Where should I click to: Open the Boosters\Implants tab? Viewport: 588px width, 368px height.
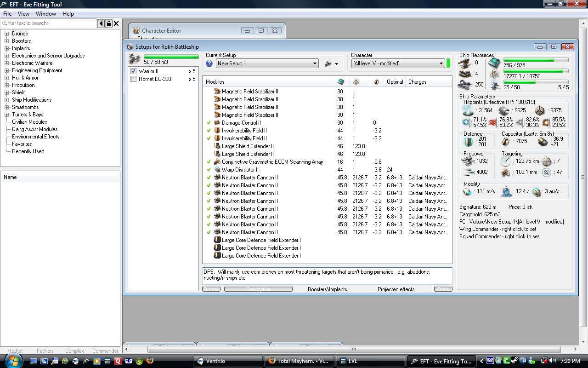327,289
